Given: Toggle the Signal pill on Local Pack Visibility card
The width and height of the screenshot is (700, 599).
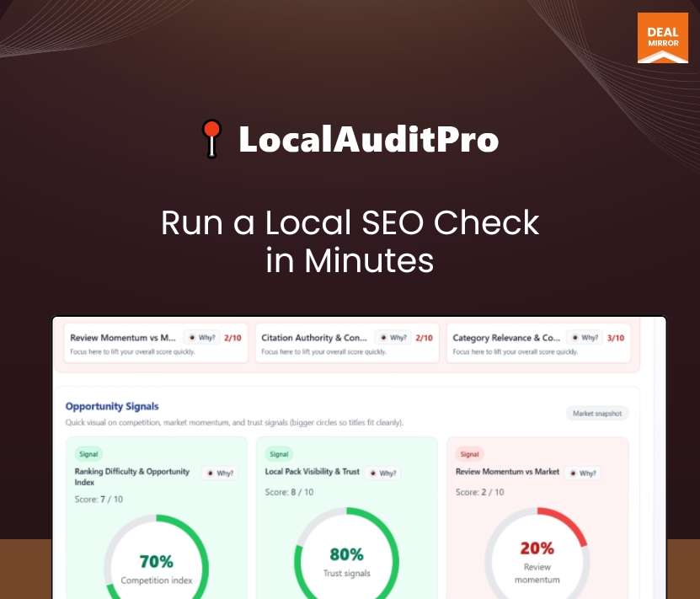Looking at the screenshot, I should (278, 453).
